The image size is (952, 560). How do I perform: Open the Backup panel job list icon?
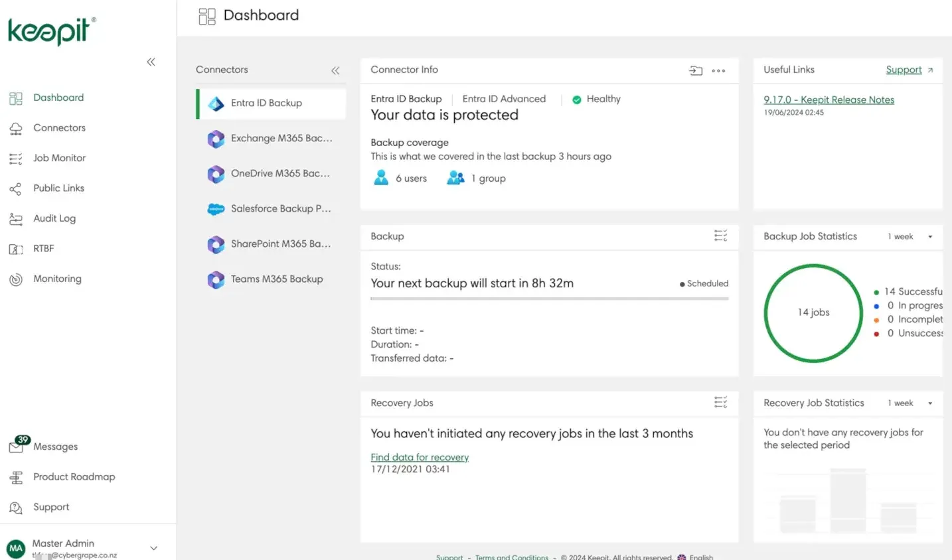(x=721, y=236)
